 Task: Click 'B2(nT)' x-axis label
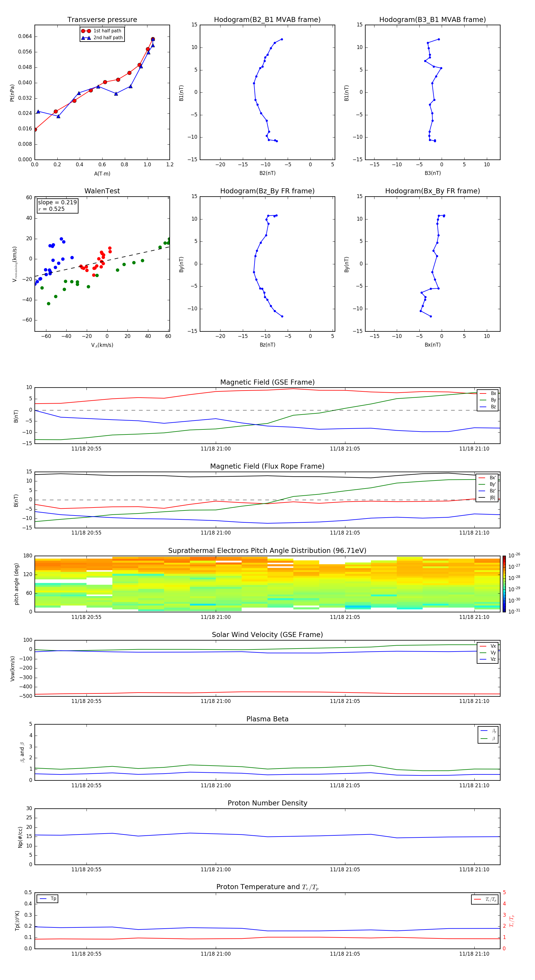click(267, 173)
